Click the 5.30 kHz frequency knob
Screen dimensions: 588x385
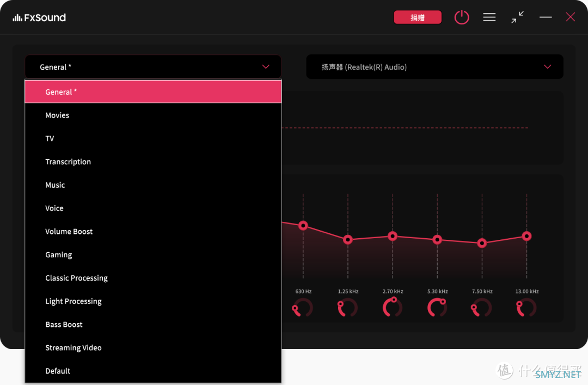click(x=437, y=307)
